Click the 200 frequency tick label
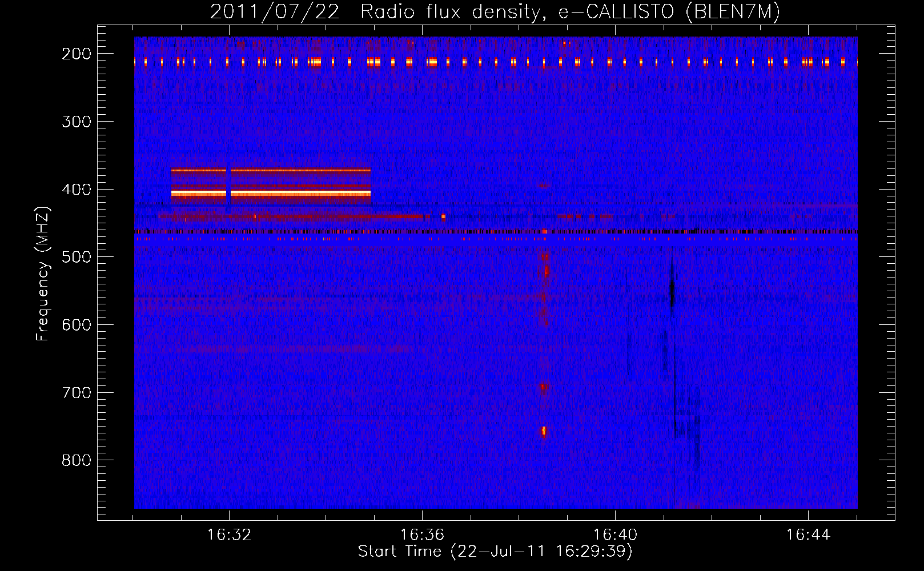The height and width of the screenshot is (571, 924). pos(77,54)
